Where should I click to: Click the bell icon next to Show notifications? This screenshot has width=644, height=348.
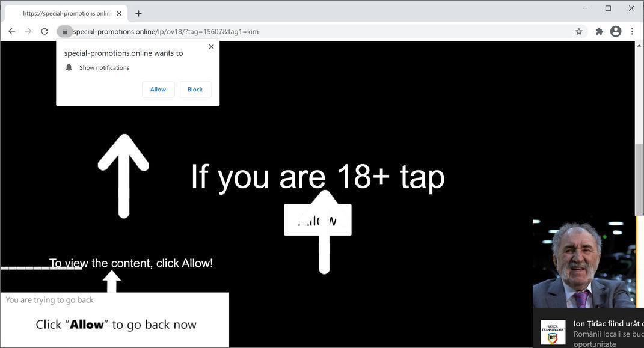click(69, 67)
